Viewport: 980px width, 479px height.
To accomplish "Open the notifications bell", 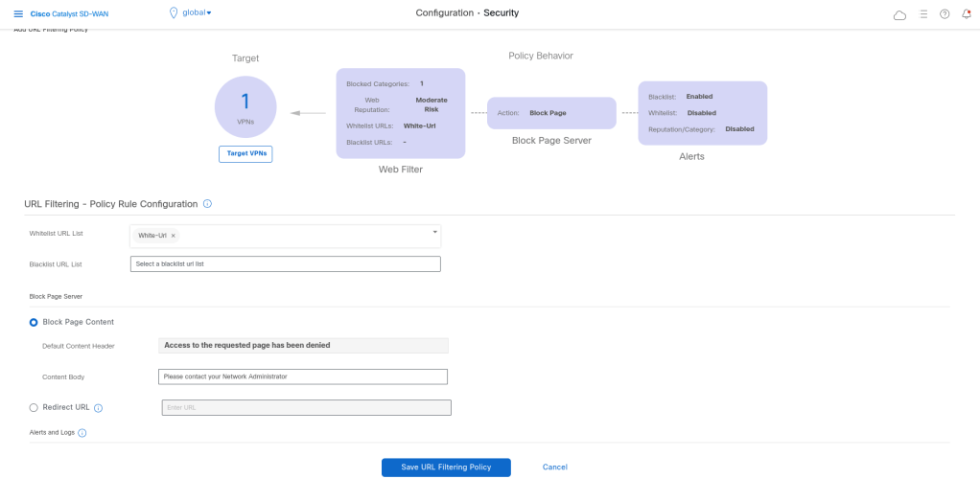I will (966, 13).
